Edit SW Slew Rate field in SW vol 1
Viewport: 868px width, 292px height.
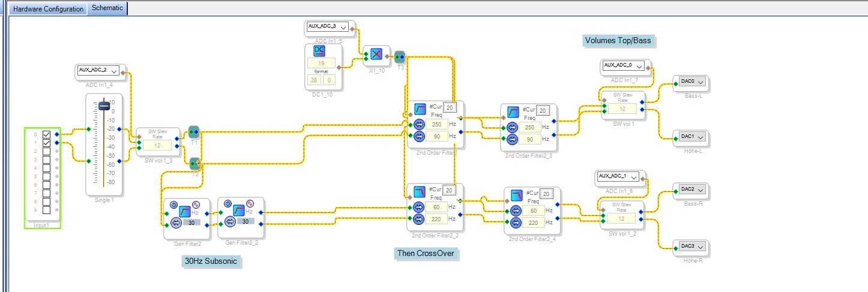coord(622,109)
